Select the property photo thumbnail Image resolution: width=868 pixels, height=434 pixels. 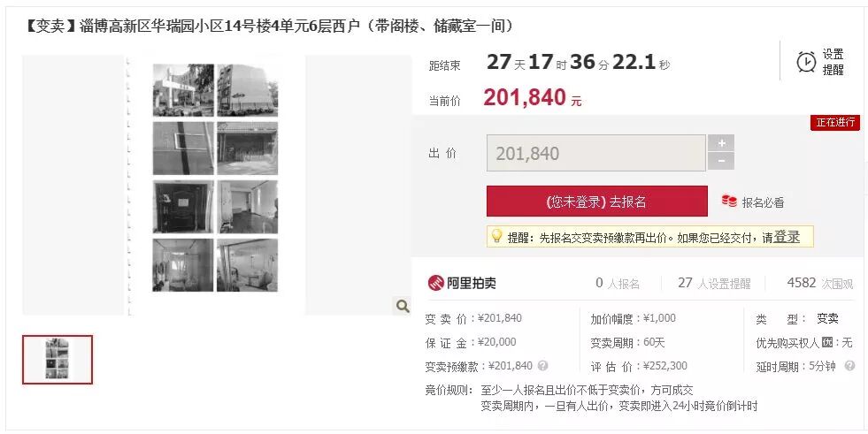coord(58,360)
